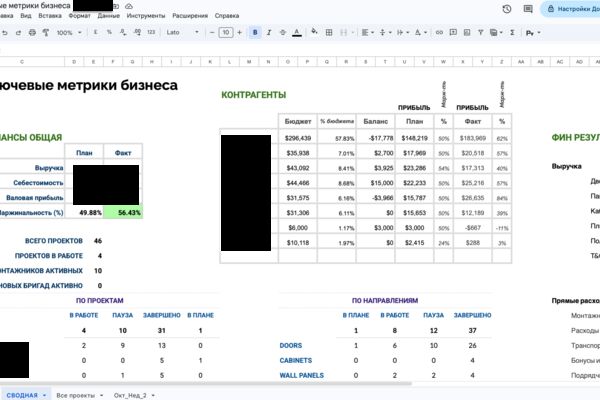Switch to Окт_Нед_2 sheet tab
The image size is (600, 400).
point(130,395)
